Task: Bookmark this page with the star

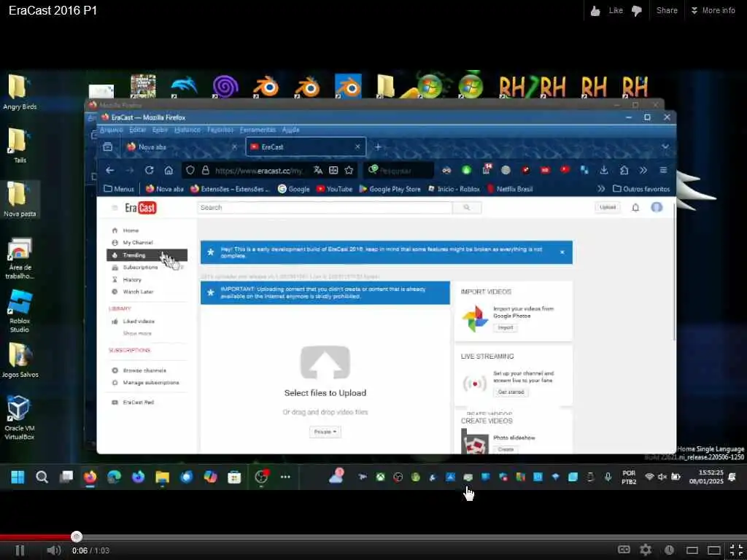Action: point(349,170)
